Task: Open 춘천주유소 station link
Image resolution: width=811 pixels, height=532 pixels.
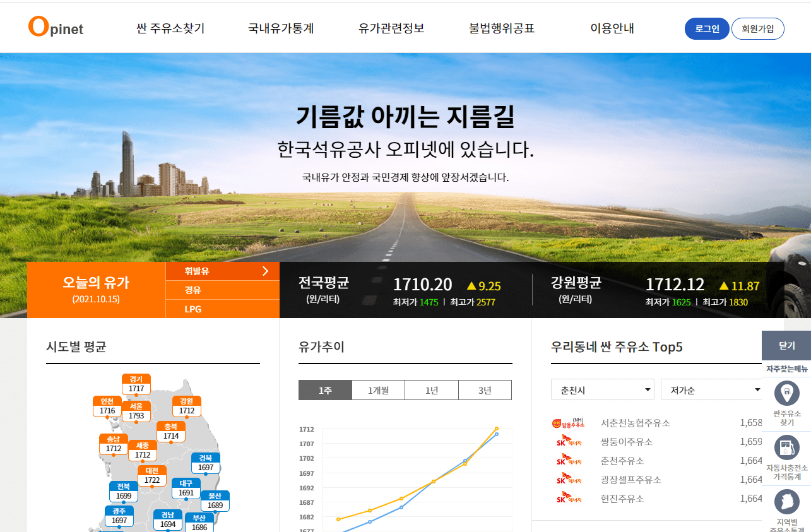Action: click(x=622, y=461)
